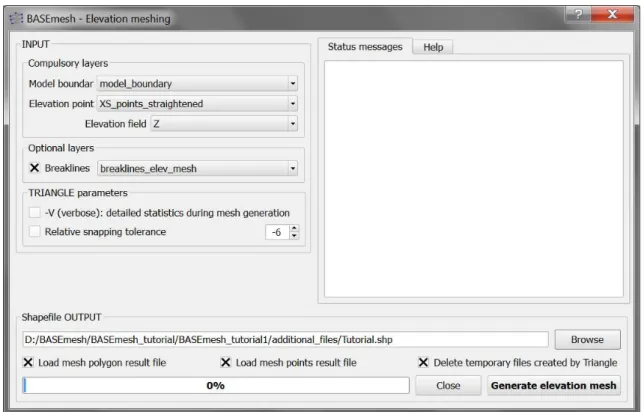This screenshot has height=412, width=644.
Task: Click the Browse button for shapefile output
Action: coord(587,340)
